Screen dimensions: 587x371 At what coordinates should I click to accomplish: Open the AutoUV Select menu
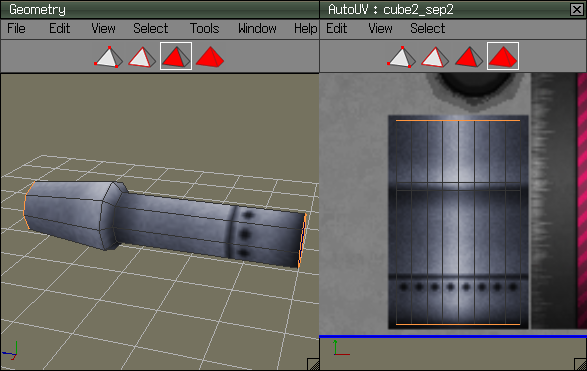coord(428,28)
